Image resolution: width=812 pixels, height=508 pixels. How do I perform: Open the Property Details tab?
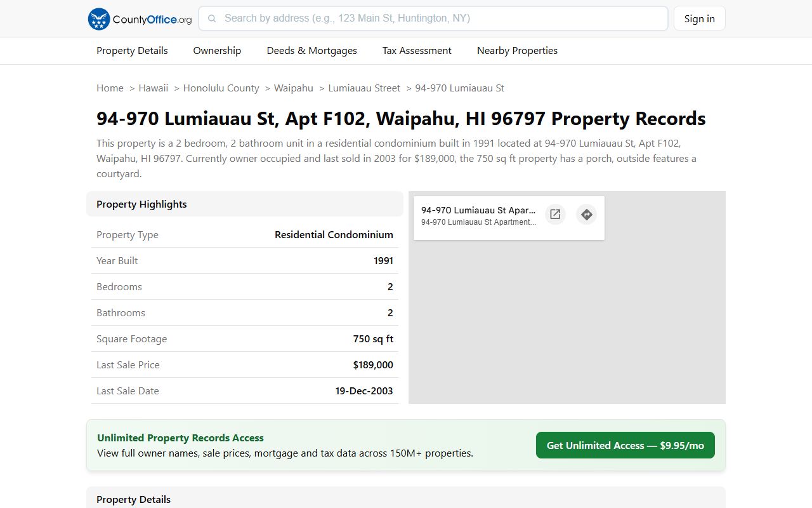[132, 51]
